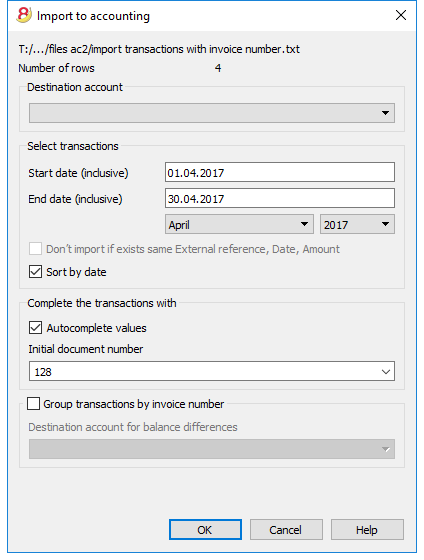The width and height of the screenshot is (424, 560).
Task: Expand Initial document number list arrow
Action: pyautogui.click(x=385, y=372)
